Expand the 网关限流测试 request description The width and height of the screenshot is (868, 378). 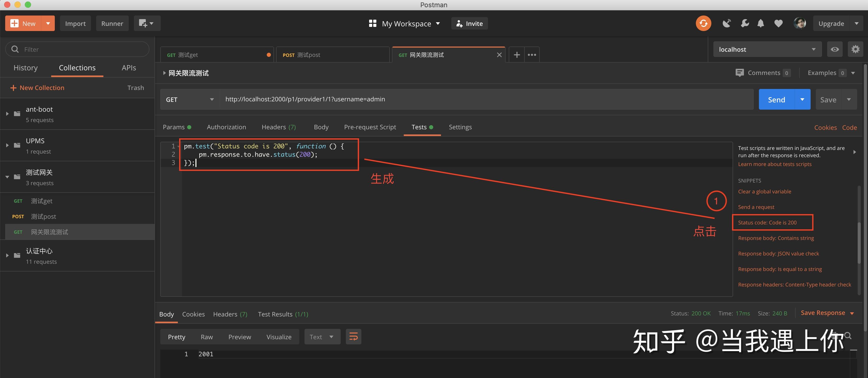pos(164,73)
